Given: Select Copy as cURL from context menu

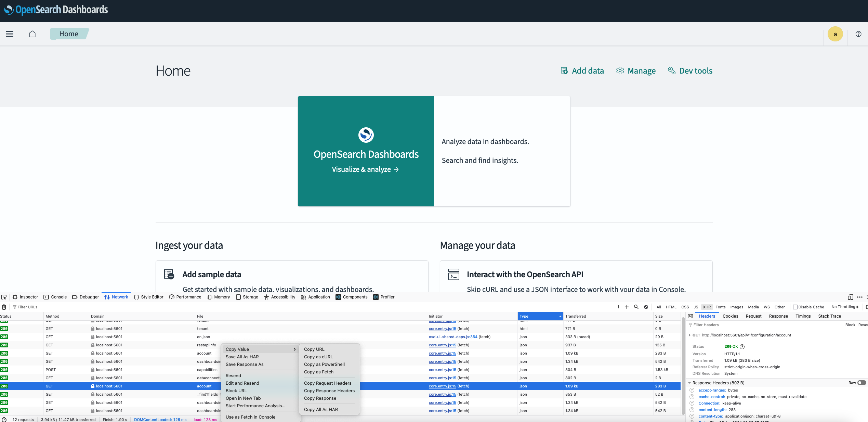Looking at the screenshot, I should [318, 357].
